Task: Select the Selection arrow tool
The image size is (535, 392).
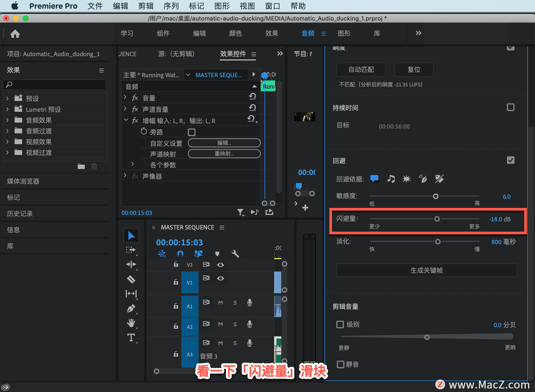Action: click(x=131, y=236)
